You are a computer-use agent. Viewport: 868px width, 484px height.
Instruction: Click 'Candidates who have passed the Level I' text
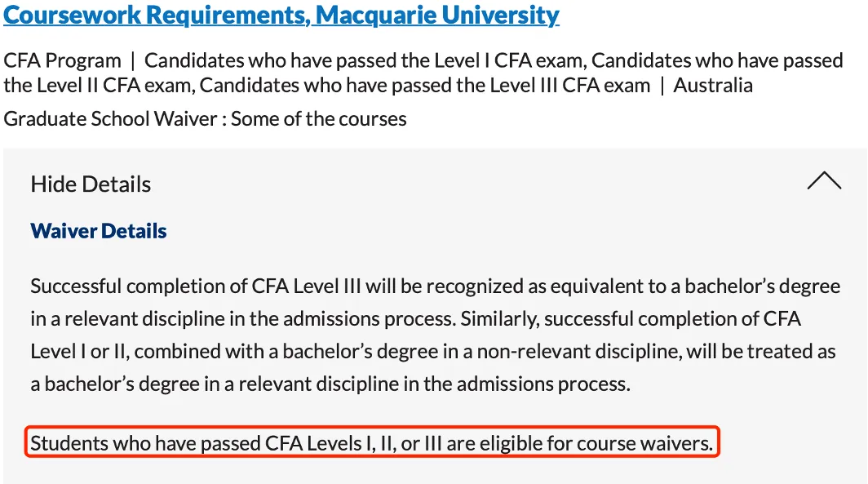pos(317,60)
